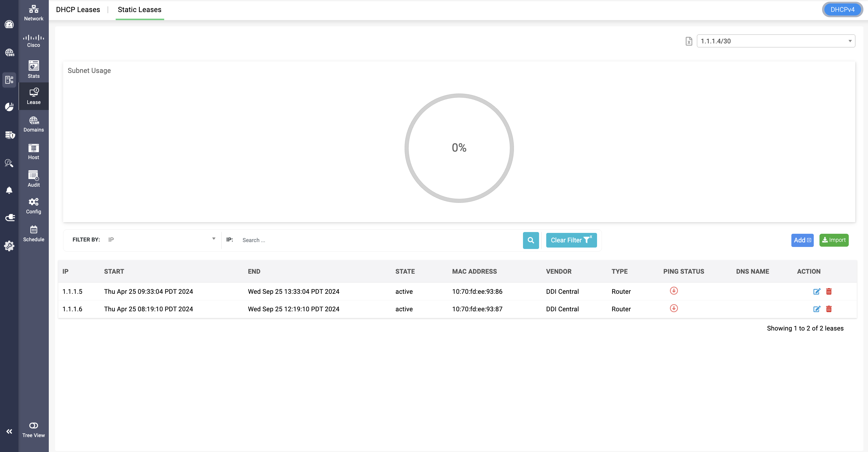Export leases using the Excel file icon
The width and height of the screenshot is (868, 452).
click(x=689, y=41)
